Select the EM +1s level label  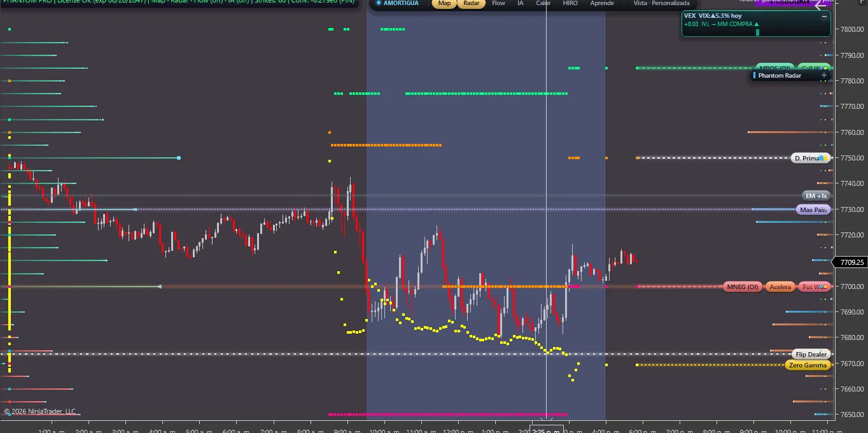tap(816, 196)
